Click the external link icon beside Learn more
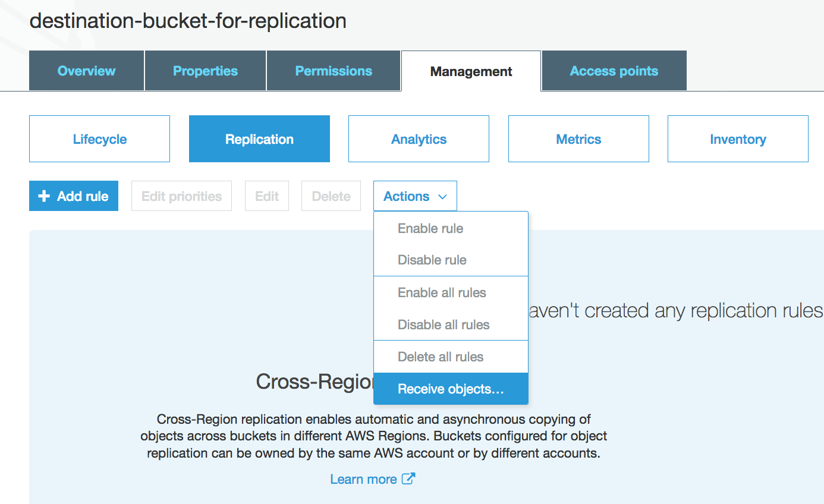The width and height of the screenshot is (824, 504). (409, 479)
